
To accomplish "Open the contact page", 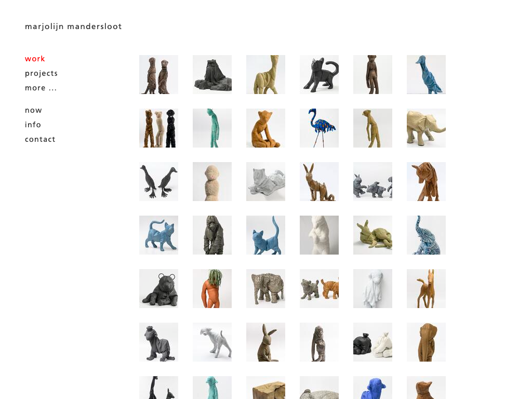I will tap(40, 139).
